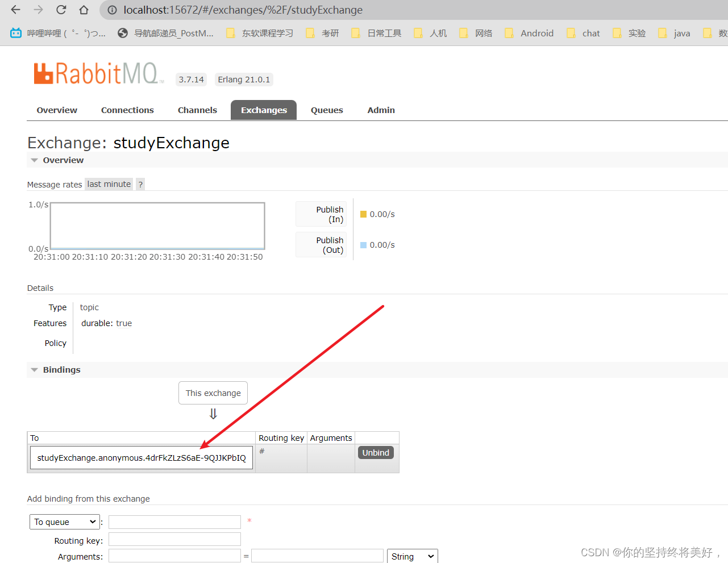The image size is (728, 563).
Task: Open the 考研 bookmark folder
Action: (x=322, y=33)
